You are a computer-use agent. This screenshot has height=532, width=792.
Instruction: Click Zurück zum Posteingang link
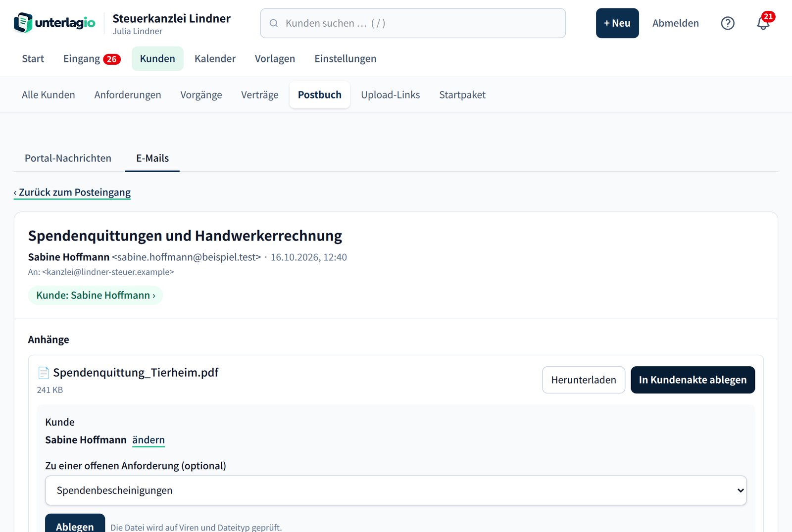[72, 193]
